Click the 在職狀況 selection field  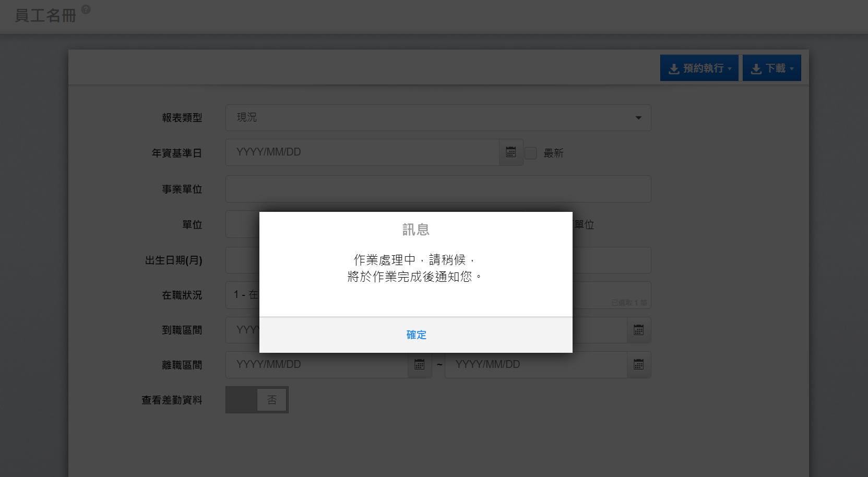pos(242,295)
